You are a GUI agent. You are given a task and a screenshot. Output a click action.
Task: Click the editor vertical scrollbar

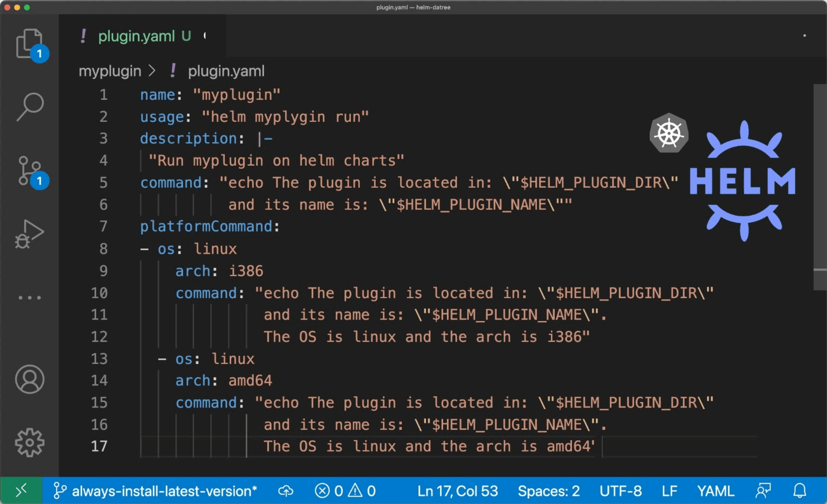tap(820, 186)
